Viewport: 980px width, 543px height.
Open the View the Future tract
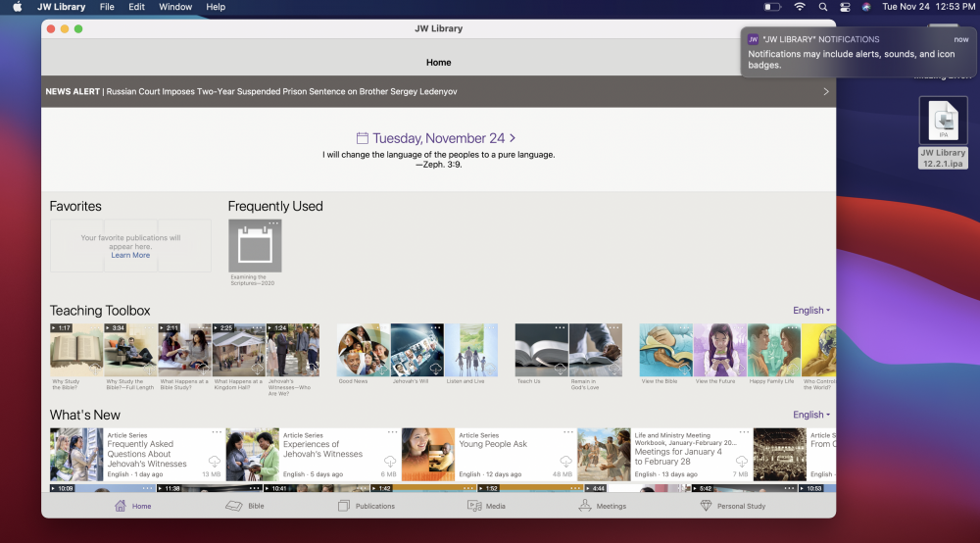pyautogui.click(x=720, y=350)
